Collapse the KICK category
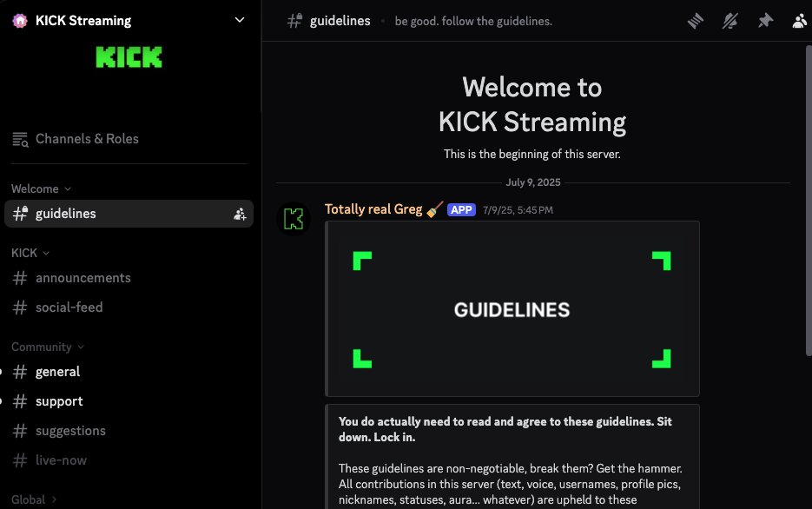The width and height of the screenshot is (812, 509). point(30,254)
